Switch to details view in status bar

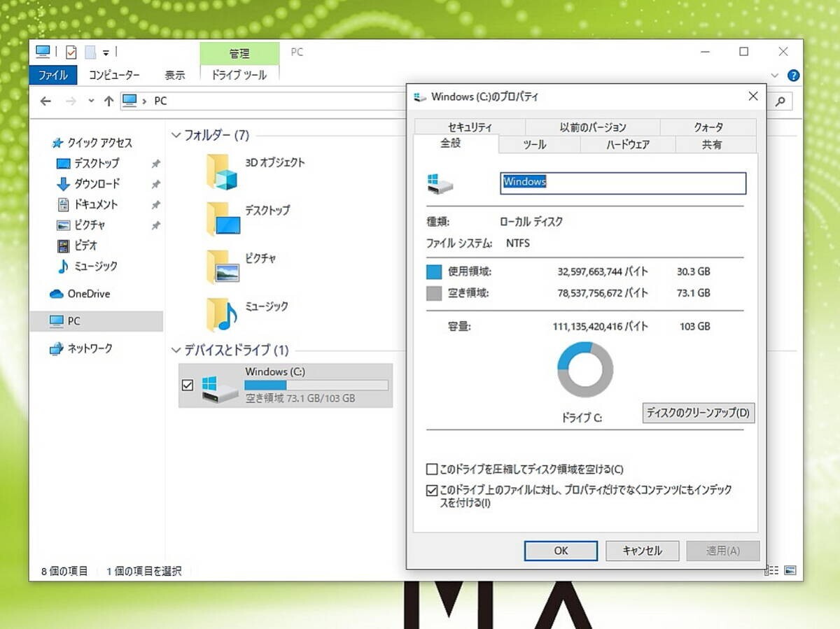pyautogui.click(x=772, y=570)
